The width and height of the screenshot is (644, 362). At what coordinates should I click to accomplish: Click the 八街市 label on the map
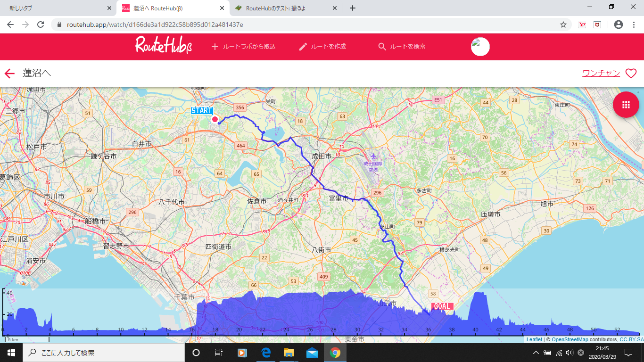coord(322,250)
